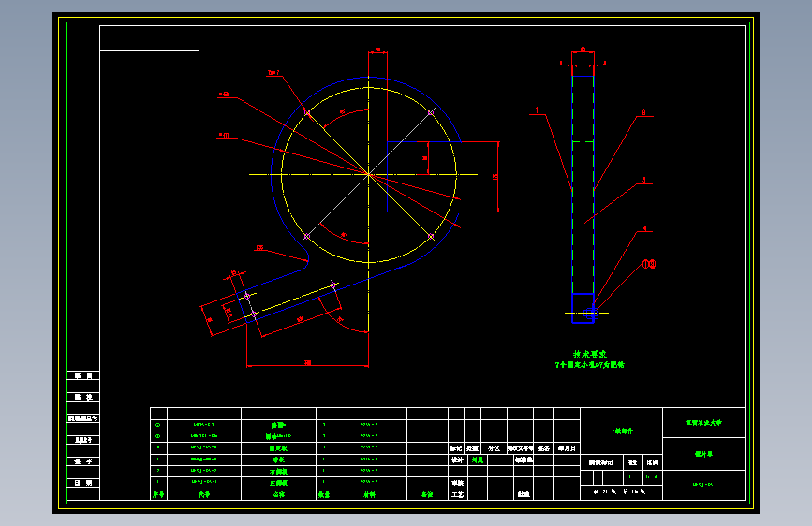Viewport: 812px width, 526px height.
Task: Click the 日期 label in left margin
Action: (x=82, y=483)
